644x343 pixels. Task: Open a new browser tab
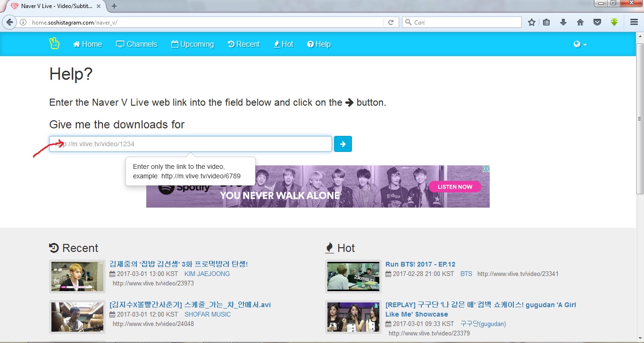click(114, 6)
